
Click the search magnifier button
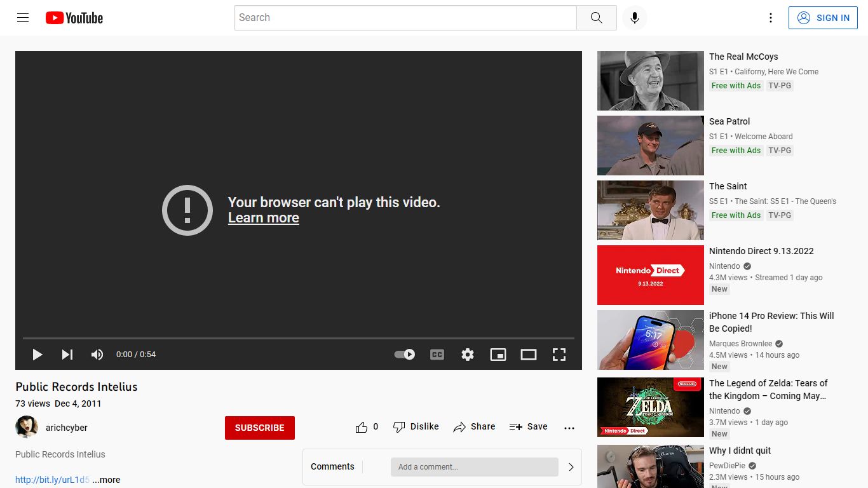pyautogui.click(x=596, y=18)
